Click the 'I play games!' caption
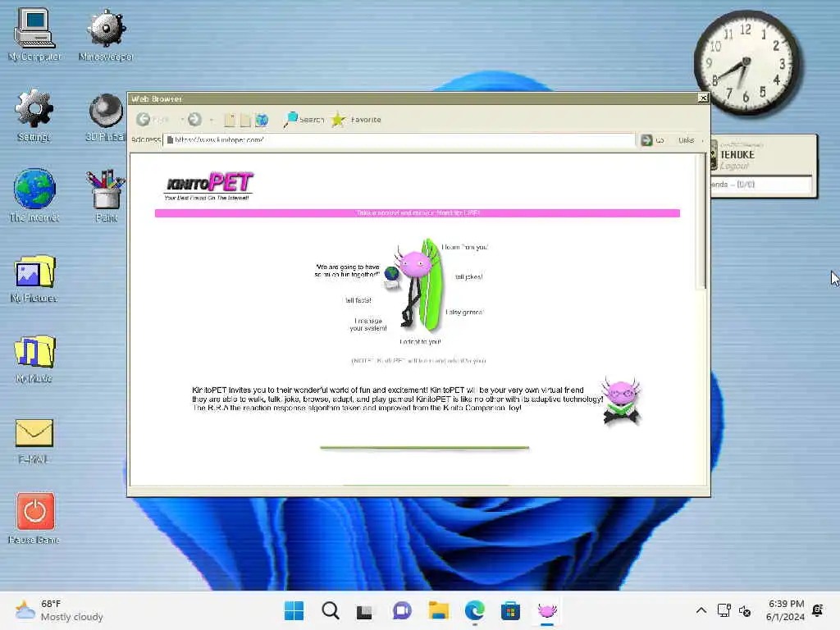Viewport: 840px width, 630px height. [x=464, y=313]
